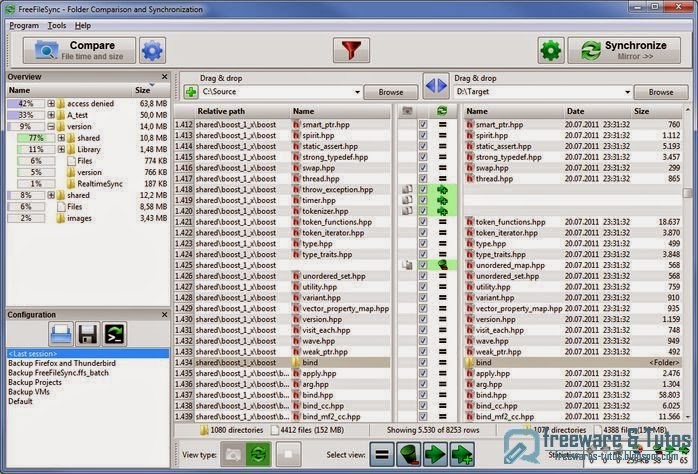Expand the 77% shared subfolder node

point(61,138)
